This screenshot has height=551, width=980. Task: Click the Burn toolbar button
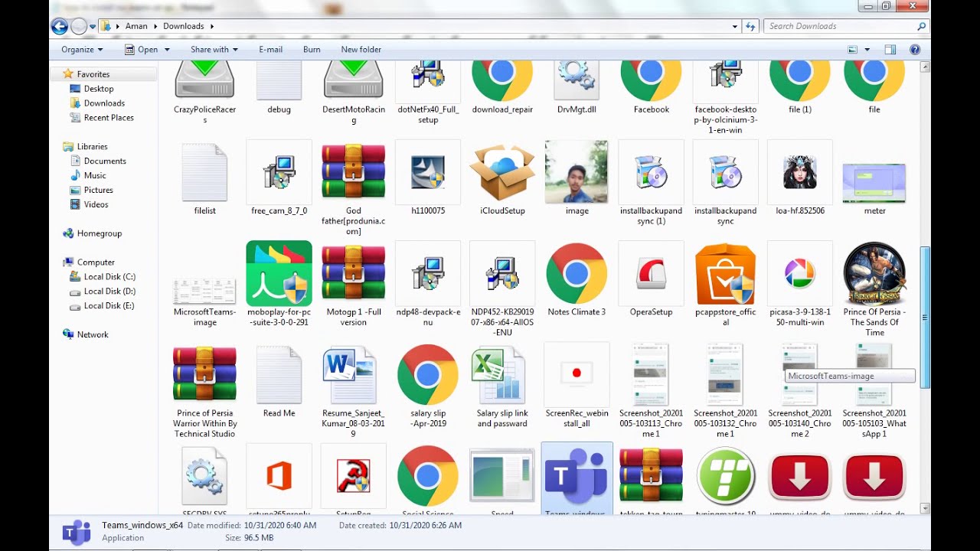click(x=312, y=49)
